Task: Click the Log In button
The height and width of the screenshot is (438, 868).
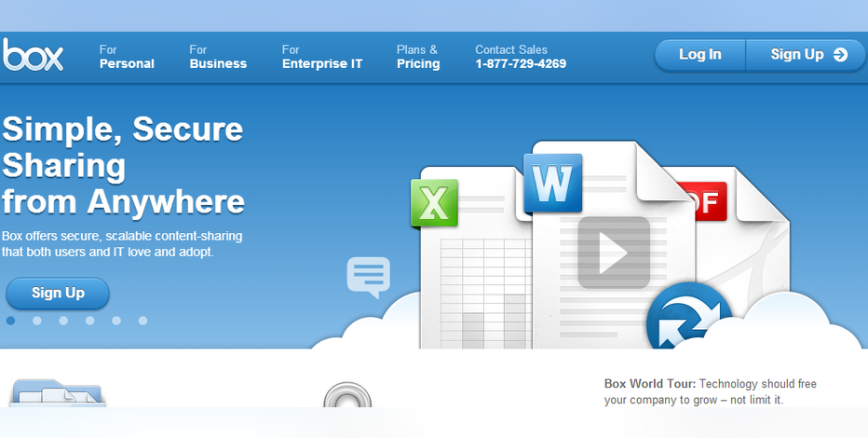Action: (699, 54)
